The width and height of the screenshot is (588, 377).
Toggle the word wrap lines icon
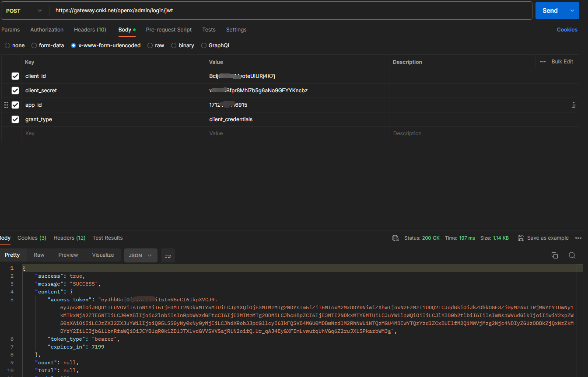click(168, 255)
